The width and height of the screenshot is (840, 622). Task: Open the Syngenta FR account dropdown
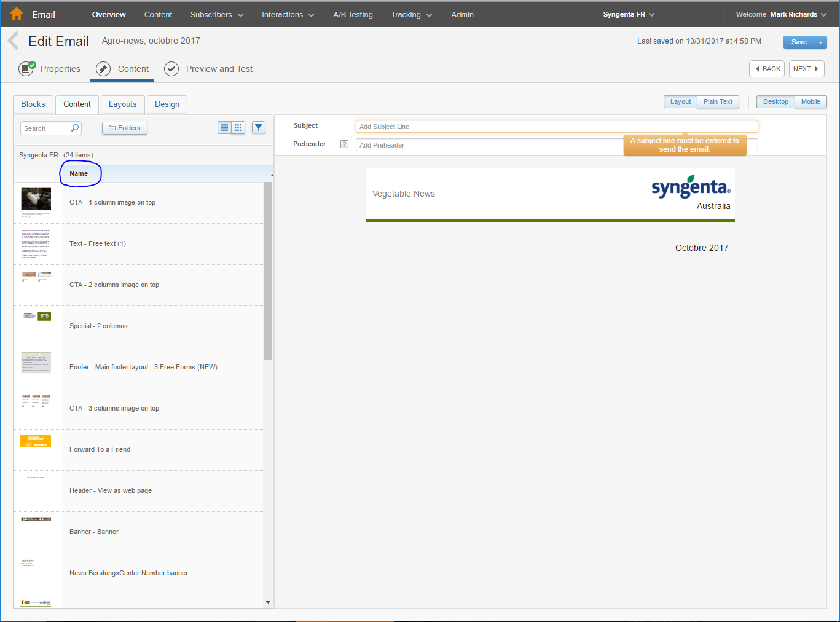click(629, 14)
